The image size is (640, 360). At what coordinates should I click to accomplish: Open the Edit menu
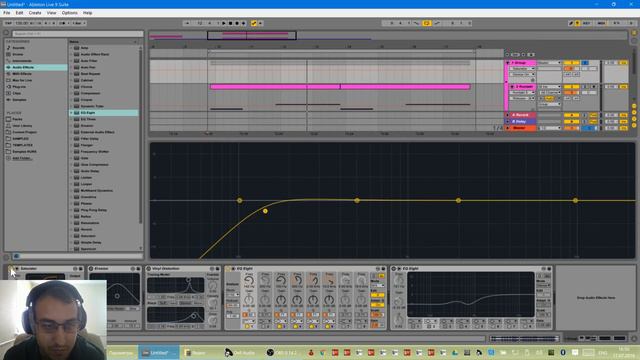[x=19, y=13]
